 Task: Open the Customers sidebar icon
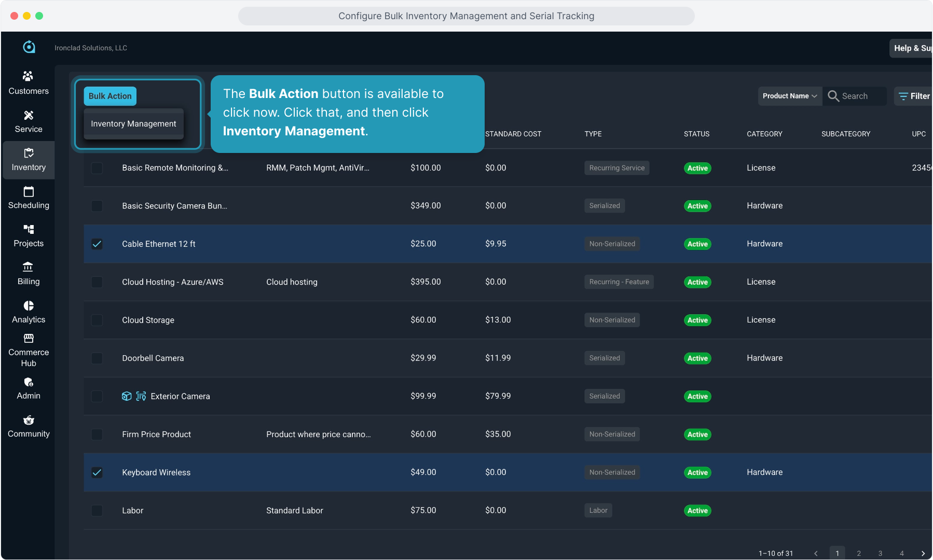pos(28,77)
